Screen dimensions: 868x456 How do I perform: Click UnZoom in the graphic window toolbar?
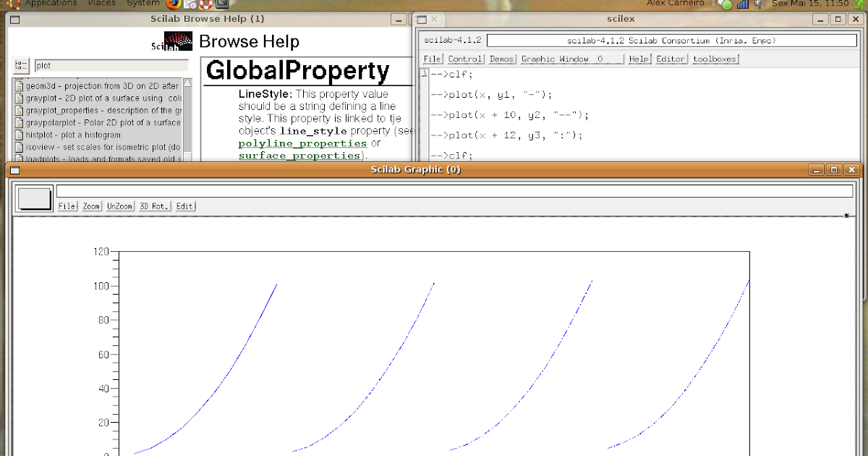[x=119, y=206]
